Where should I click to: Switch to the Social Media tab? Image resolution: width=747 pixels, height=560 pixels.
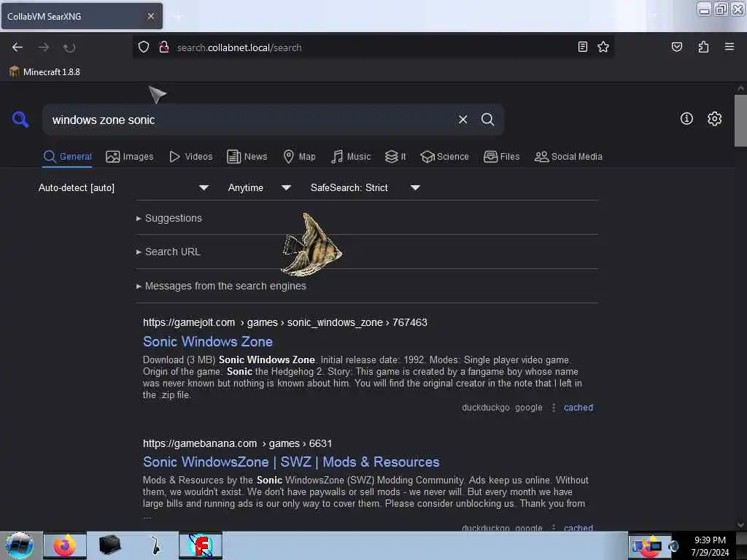(x=568, y=157)
